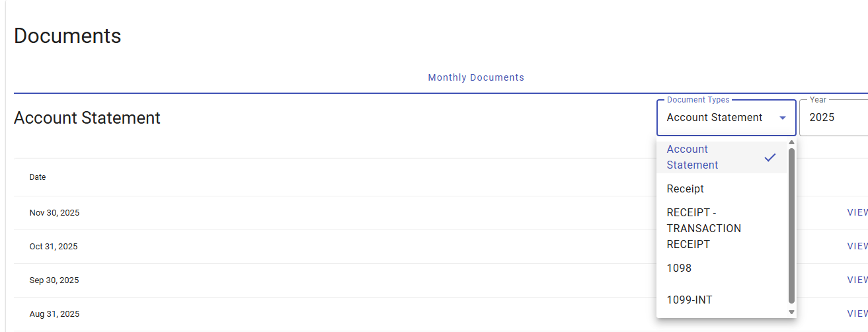The width and height of the screenshot is (868, 332).
Task: Expand the Document Types dropdown arrow
Action: 783,118
